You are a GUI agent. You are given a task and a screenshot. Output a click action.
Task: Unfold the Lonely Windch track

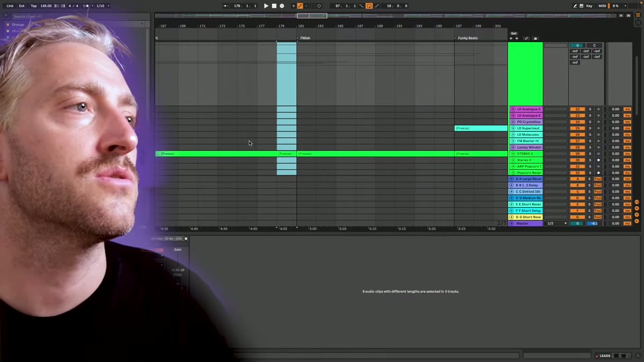pos(513,147)
